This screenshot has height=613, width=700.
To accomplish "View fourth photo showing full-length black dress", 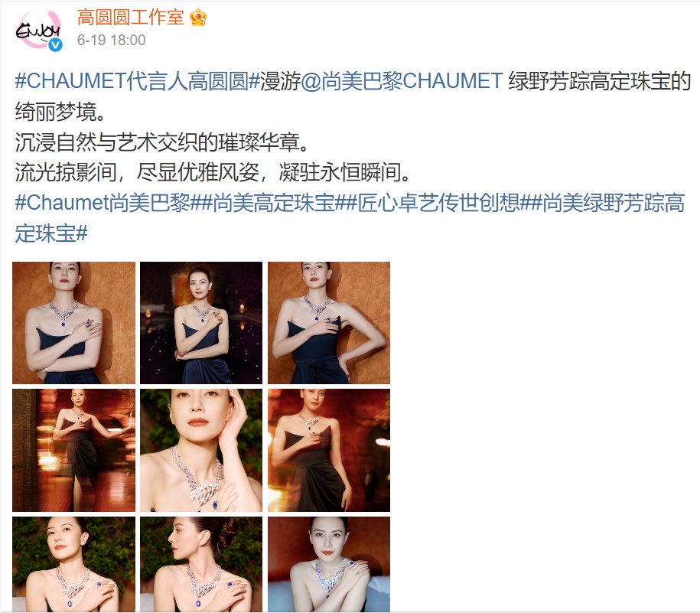I will [x=73, y=450].
